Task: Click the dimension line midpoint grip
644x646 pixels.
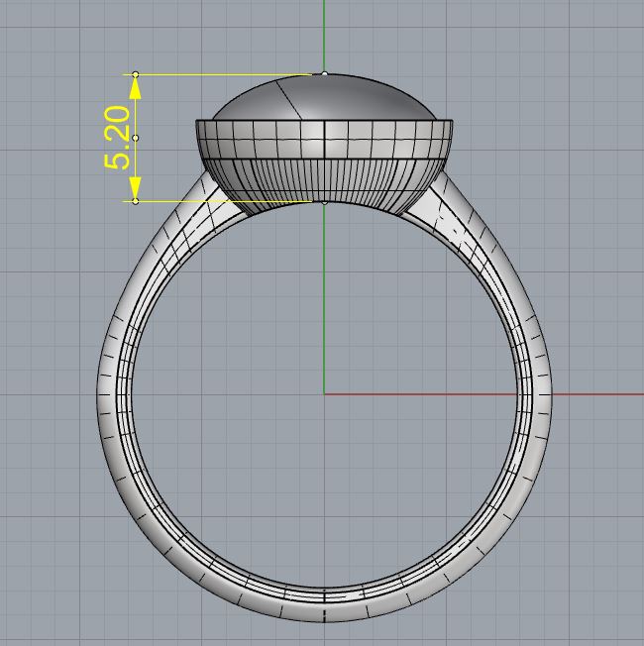Action: point(136,138)
